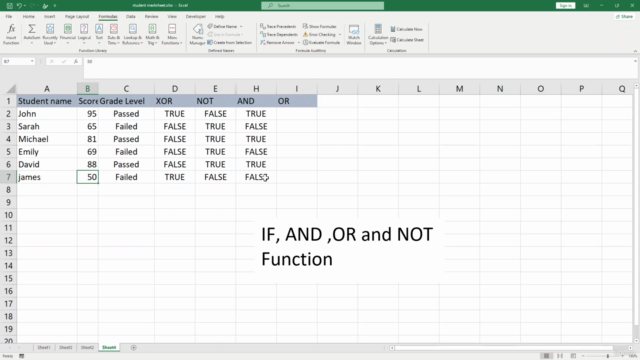Image resolution: width=640 pixels, height=360 pixels.
Task: Switch to Home tab
Action: (29, 17)
